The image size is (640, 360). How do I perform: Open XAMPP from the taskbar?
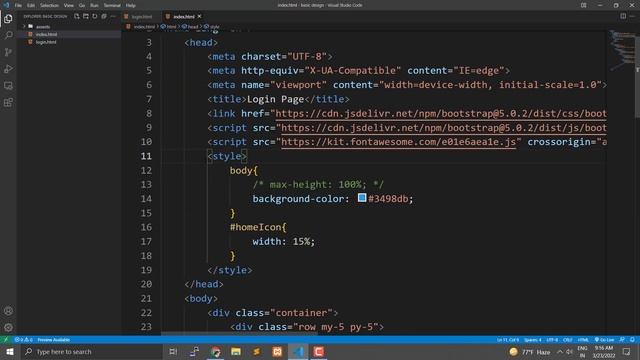click(x=277, y=351)
